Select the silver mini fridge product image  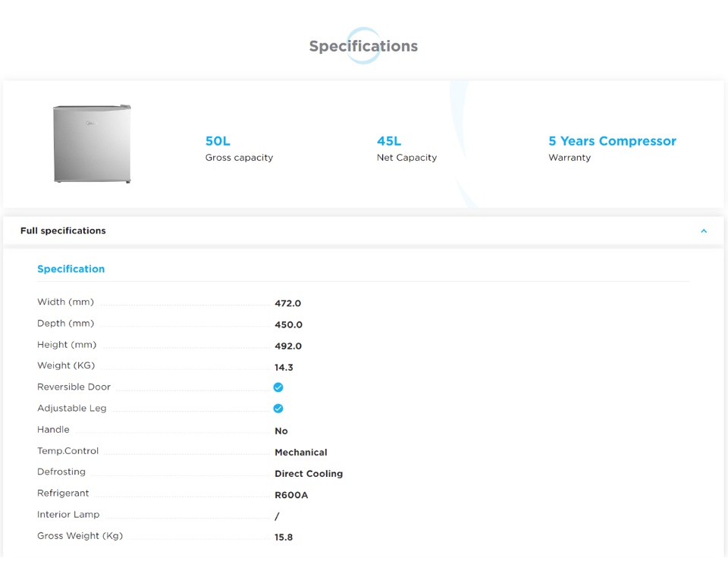tap(92, 144)
